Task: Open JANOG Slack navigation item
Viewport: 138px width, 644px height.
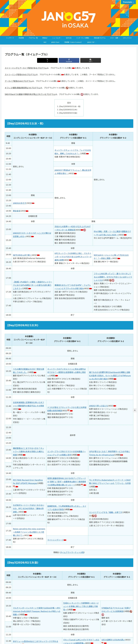Action: tap(55, 42)
